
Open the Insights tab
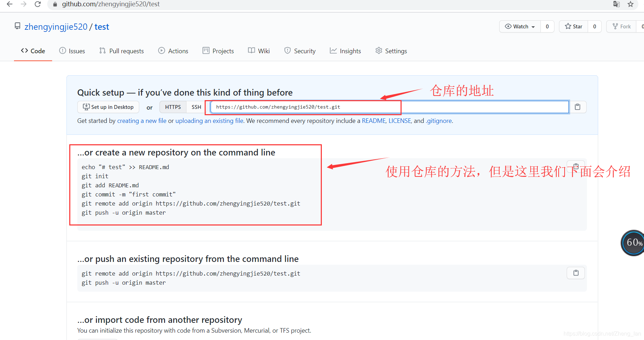point(345,51)
